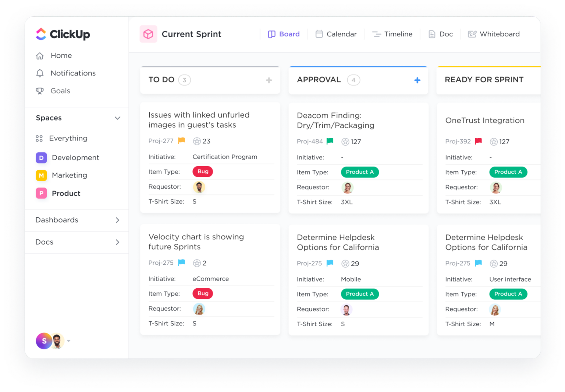Click the green flag on Proj-484
Screen dimensions: 565x392
pos(330,141)
